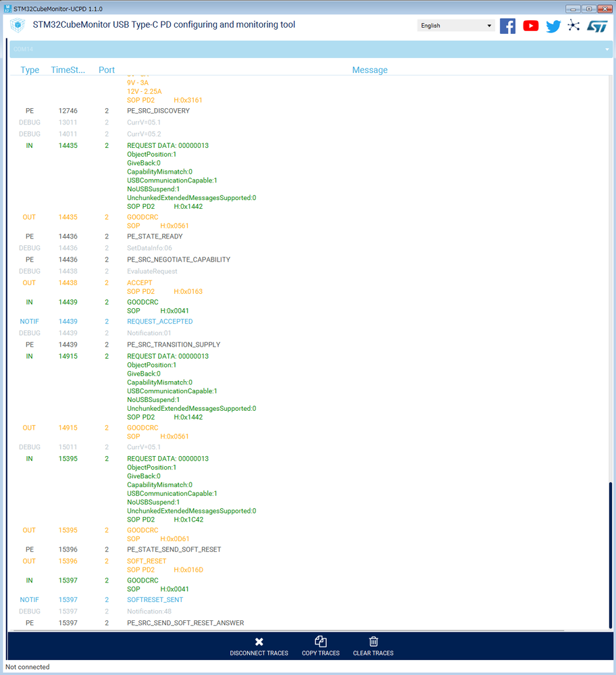Click the Port column header

(x=107, y=70)
